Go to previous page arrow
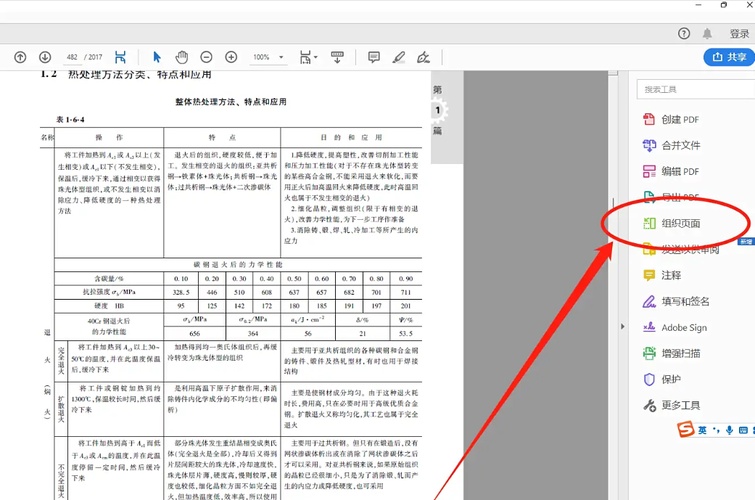The height and width of the screenshot is (500, 755). (20, 57)
